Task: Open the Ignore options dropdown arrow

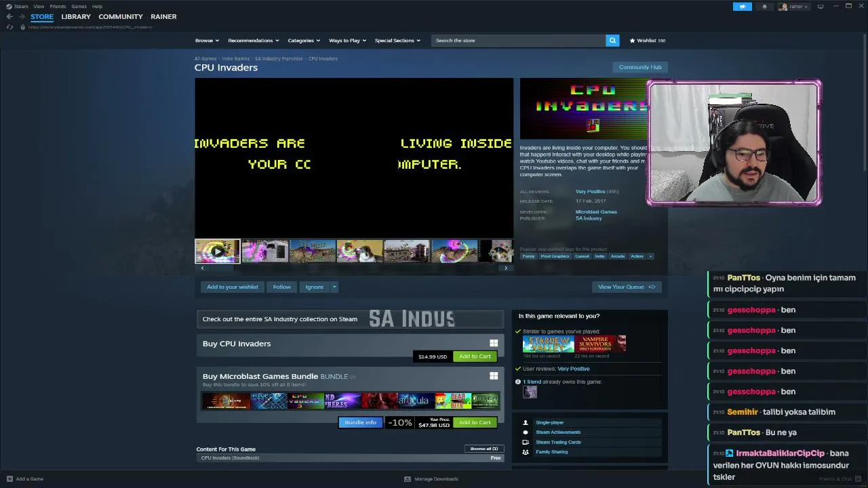Action: [334, 287]
